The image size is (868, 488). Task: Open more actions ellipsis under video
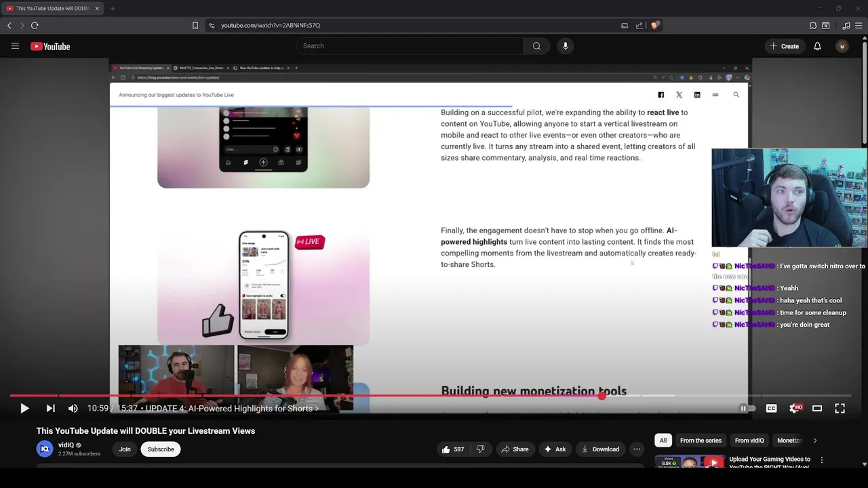point(637,449)
